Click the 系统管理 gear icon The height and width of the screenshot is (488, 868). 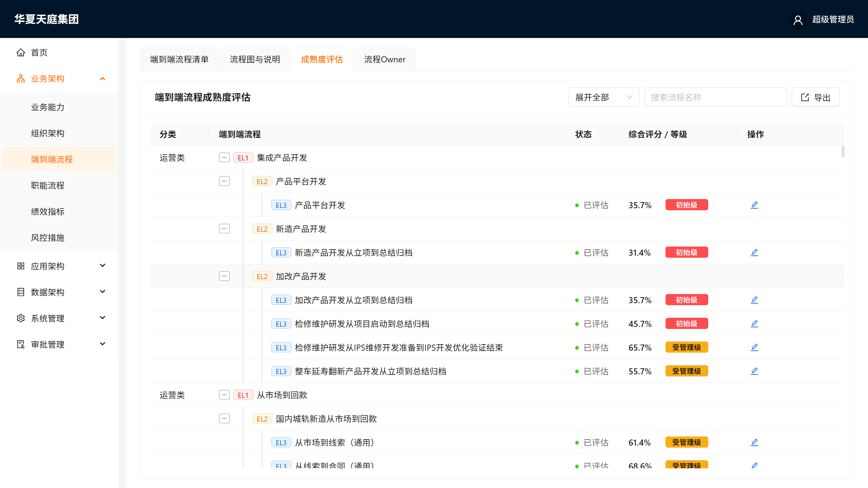[x=21, y=318]
